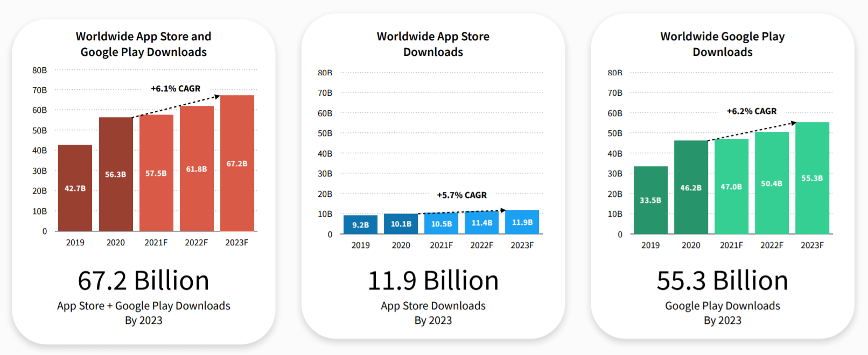
Task: Click the '11.9 Billion' headline figure
Action: coord(433,281)
